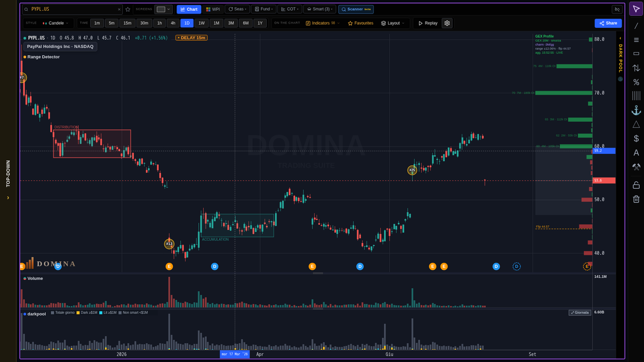Select the 4h timeframe

click(x=173, y=23)
